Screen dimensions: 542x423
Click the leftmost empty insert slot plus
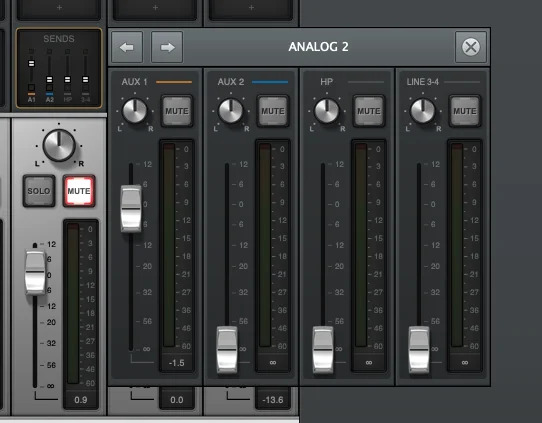[x=59, y=8]
